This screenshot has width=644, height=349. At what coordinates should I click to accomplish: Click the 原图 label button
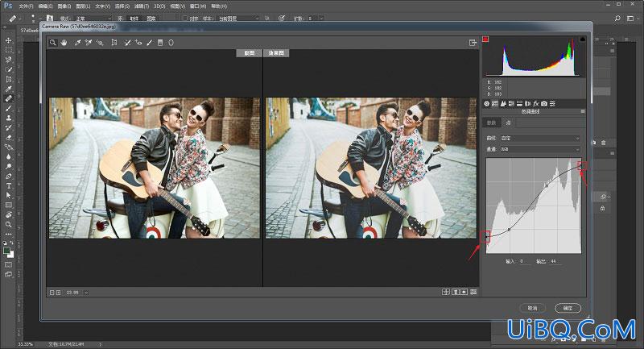click(x=249, y=53)
